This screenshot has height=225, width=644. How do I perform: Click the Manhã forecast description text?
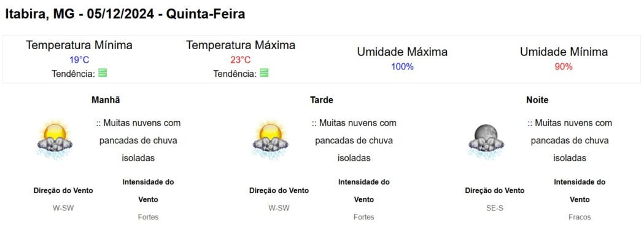coord(138,140)
